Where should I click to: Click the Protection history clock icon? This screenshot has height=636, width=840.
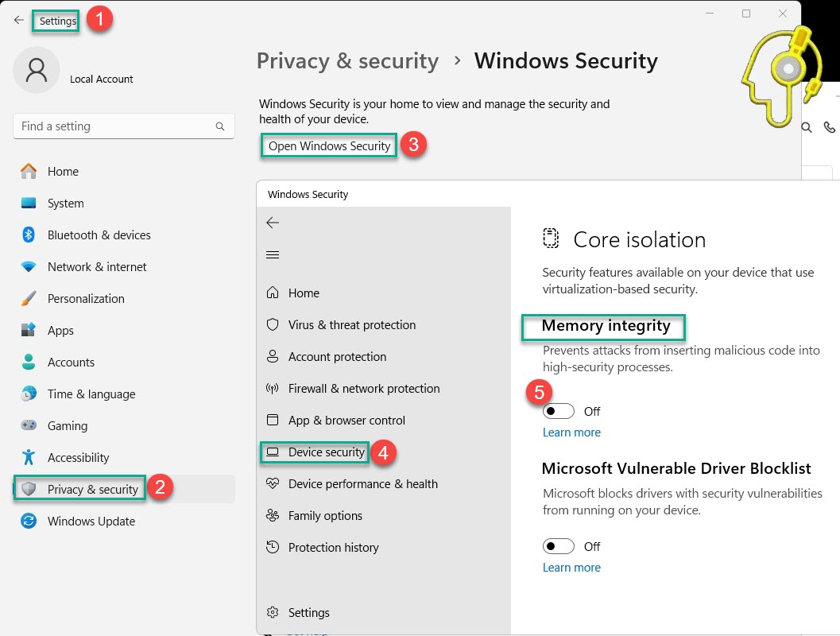[273, 547]
